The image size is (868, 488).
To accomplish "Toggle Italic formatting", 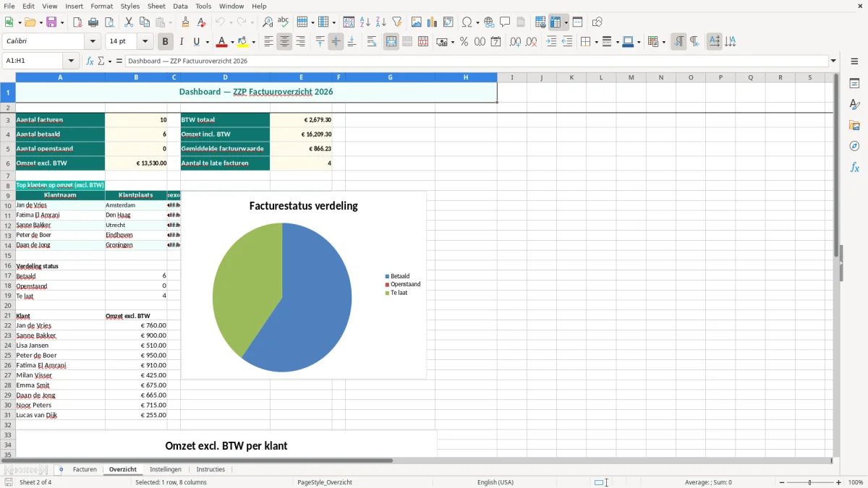I will (182, 42).
